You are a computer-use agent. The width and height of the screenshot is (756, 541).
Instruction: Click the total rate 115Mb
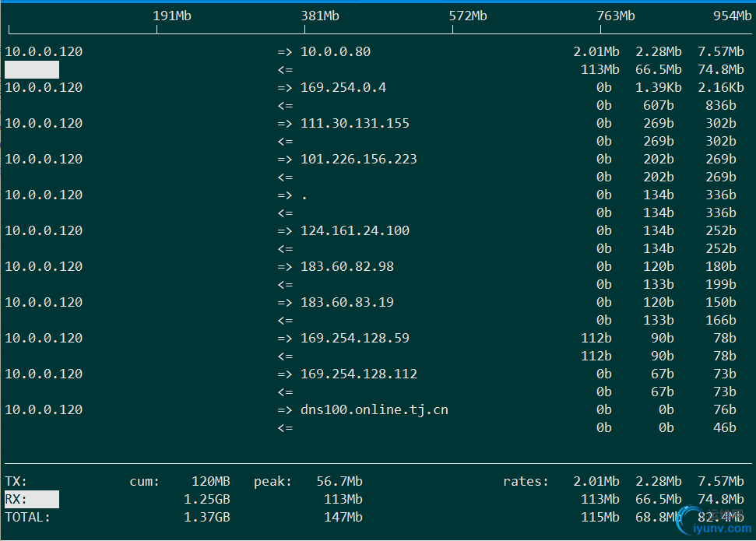(x=600, y=517)
